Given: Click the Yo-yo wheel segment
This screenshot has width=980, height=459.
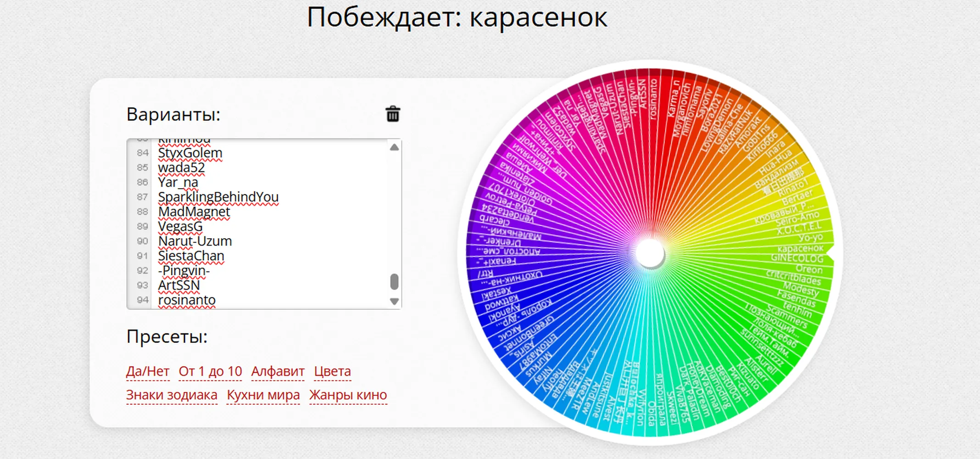Looking at the screenshot, I should (810, 237).
